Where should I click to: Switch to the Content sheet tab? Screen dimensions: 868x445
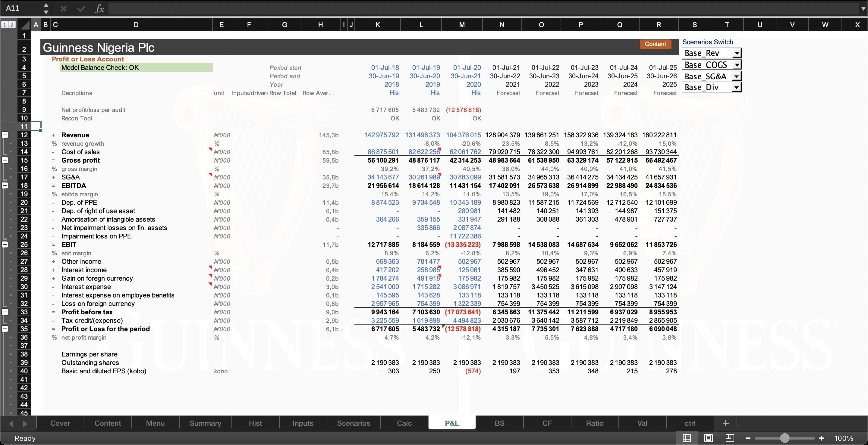pos(108,423)
